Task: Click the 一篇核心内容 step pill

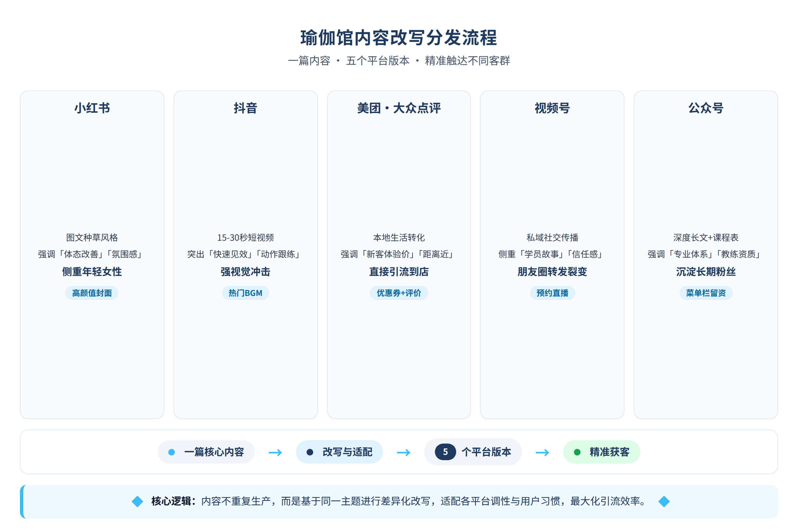Action: pyautogui.click(x=206, y=452)
